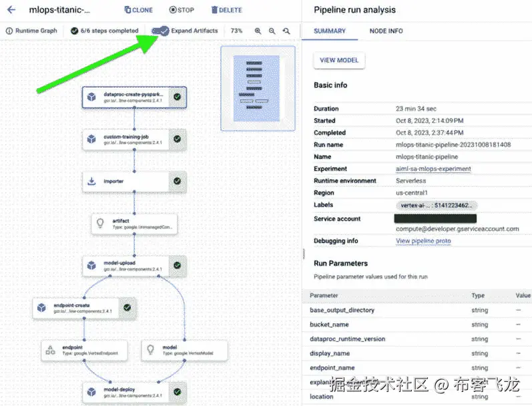Select the custom-training-job node

point(134,140)
